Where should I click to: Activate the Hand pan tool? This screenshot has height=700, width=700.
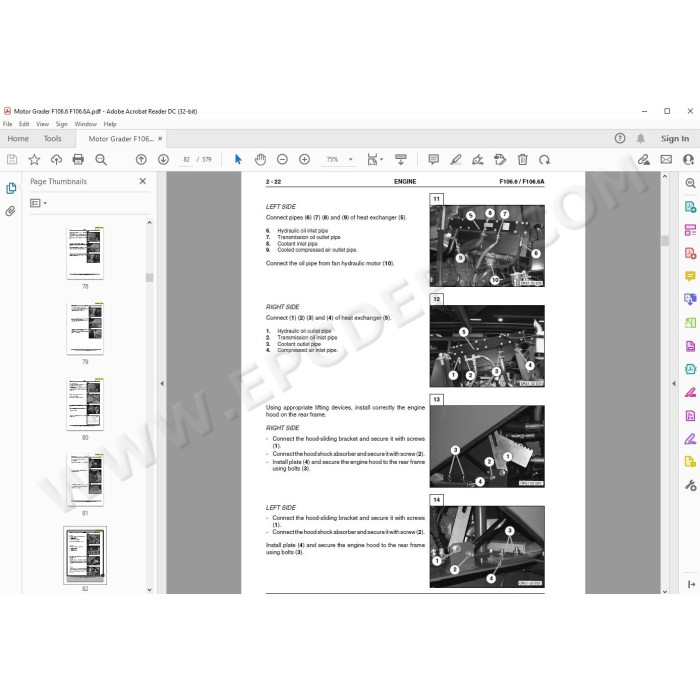(260, 159)
